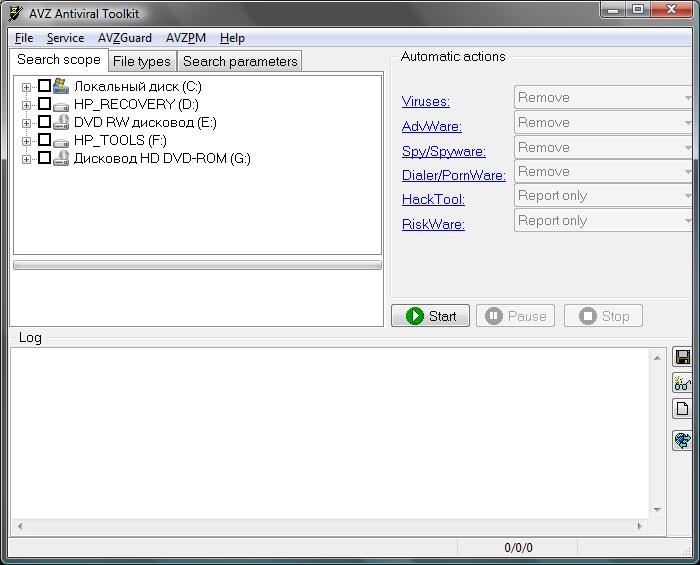Image resolution: width=700 pixels, height=565 pixels.
Task: Switch to the File types tab
Action: coord(141,61)
